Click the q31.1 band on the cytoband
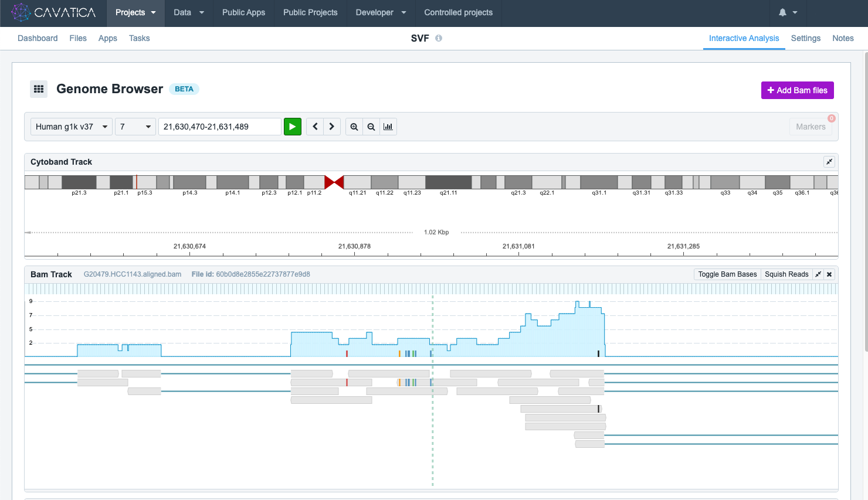Viewport: 868px width, 500px height. pyautogui.click(x=599, y=182)
